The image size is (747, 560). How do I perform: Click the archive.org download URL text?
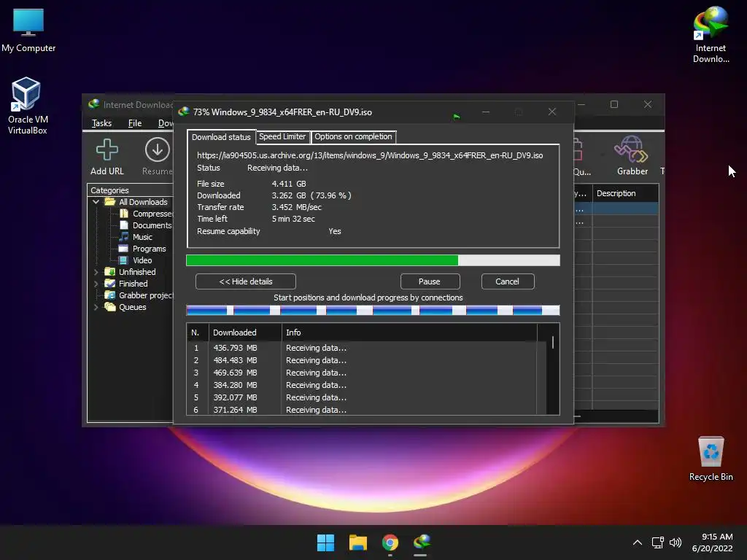[x=370, y=155]
